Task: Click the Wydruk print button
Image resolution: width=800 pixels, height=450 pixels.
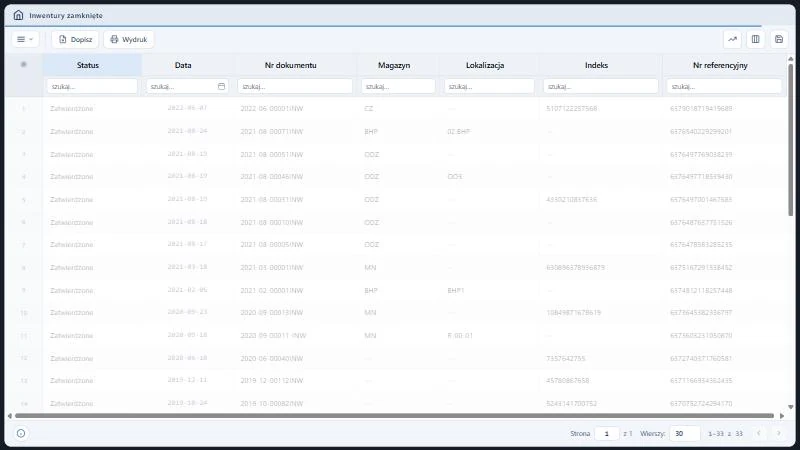Action: tap(129, 39)
